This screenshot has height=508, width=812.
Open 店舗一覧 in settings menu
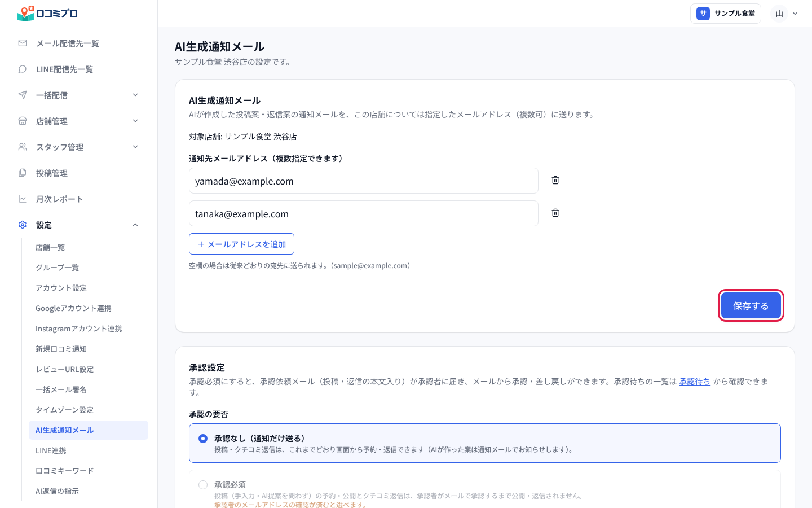[x=89, y=247]
